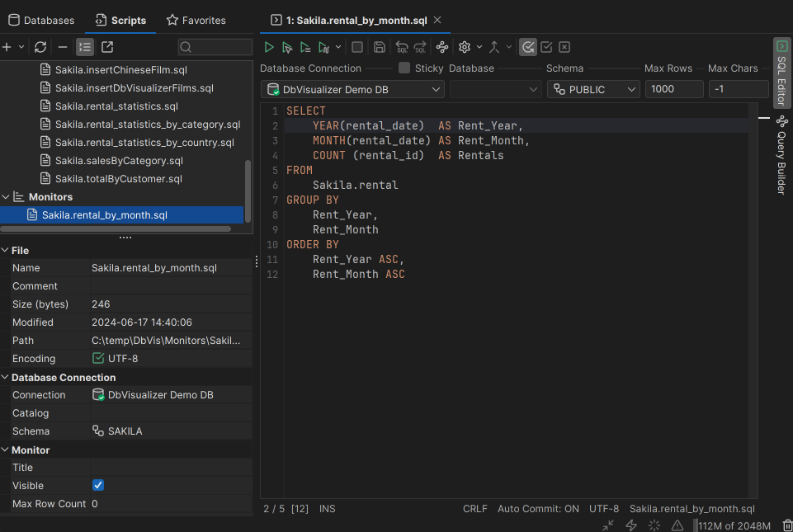The height and width of the screenshot is (532, 793).
Task: Open Sakila.rental_statistics.sql in the script tree
Action: (x=116, y=106)
